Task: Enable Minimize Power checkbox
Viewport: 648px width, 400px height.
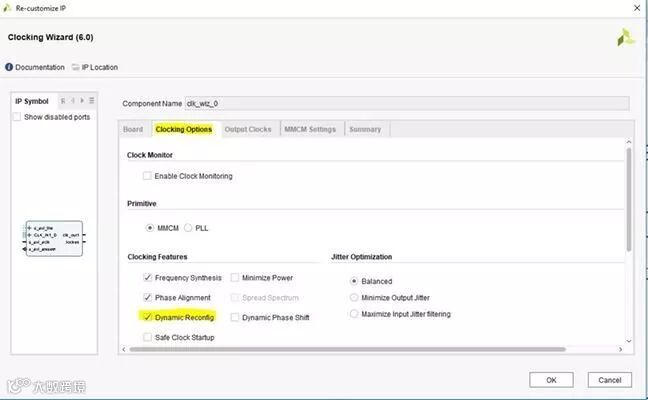Action: (235, 278)
